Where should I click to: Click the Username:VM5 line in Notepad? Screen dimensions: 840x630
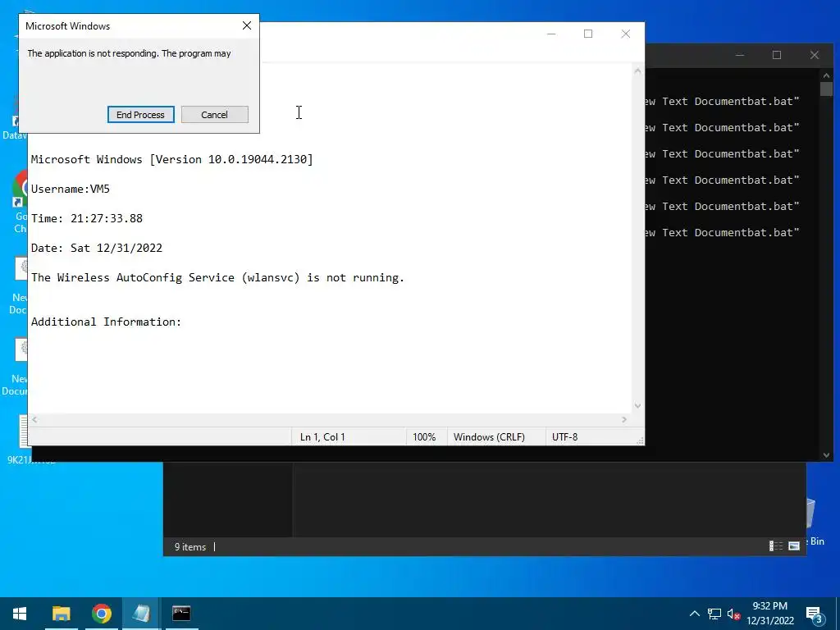coord(71,189)
